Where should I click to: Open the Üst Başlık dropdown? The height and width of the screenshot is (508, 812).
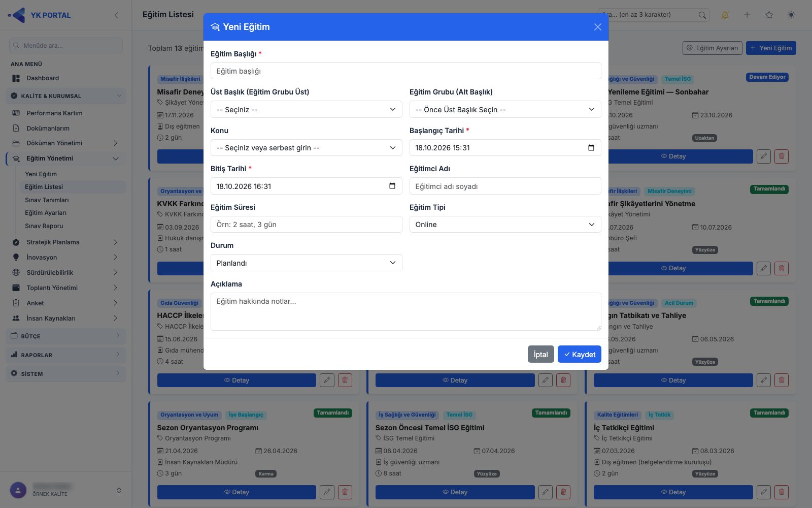(306, 109)
